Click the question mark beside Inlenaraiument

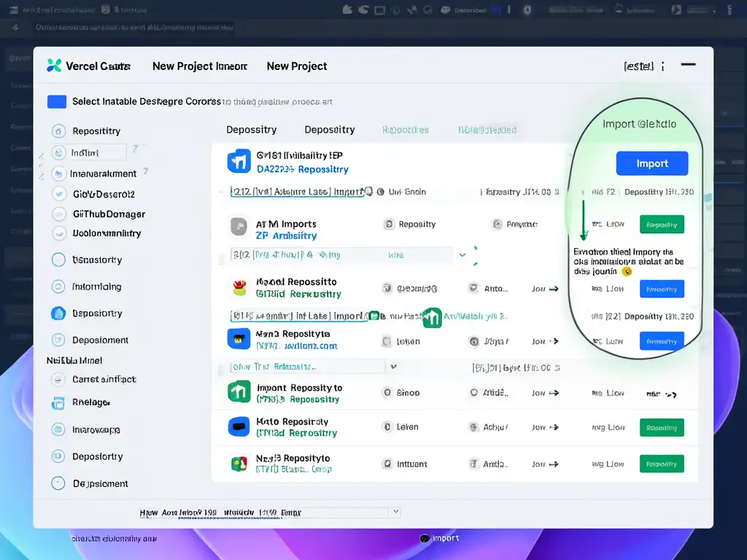(145, 171)
